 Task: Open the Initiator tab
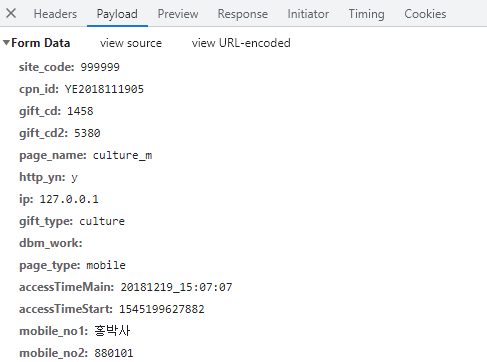coord(308,14)
